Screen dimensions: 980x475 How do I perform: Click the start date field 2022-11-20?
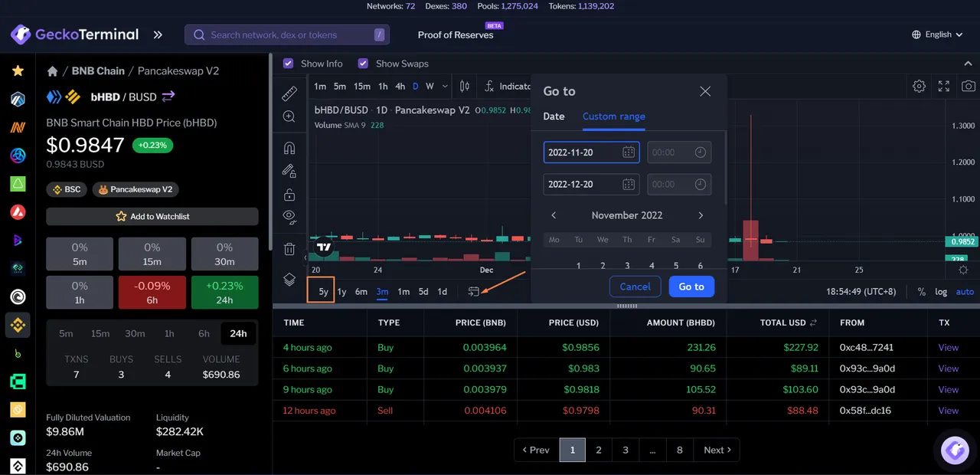pyautogui.click(x=591, y=152)
